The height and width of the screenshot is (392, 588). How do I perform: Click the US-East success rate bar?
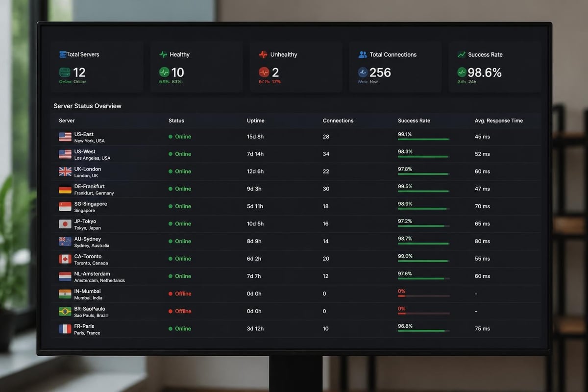[x=424, y=139]
